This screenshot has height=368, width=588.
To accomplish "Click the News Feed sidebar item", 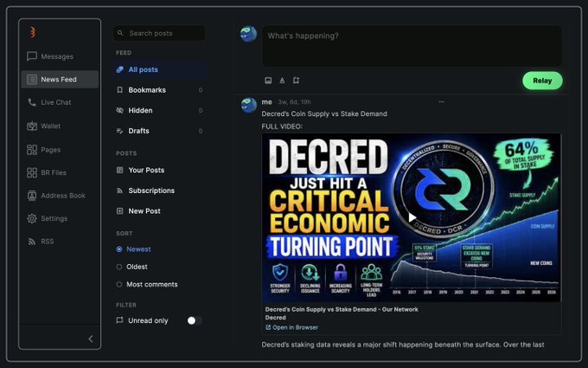I will point(60,80).
